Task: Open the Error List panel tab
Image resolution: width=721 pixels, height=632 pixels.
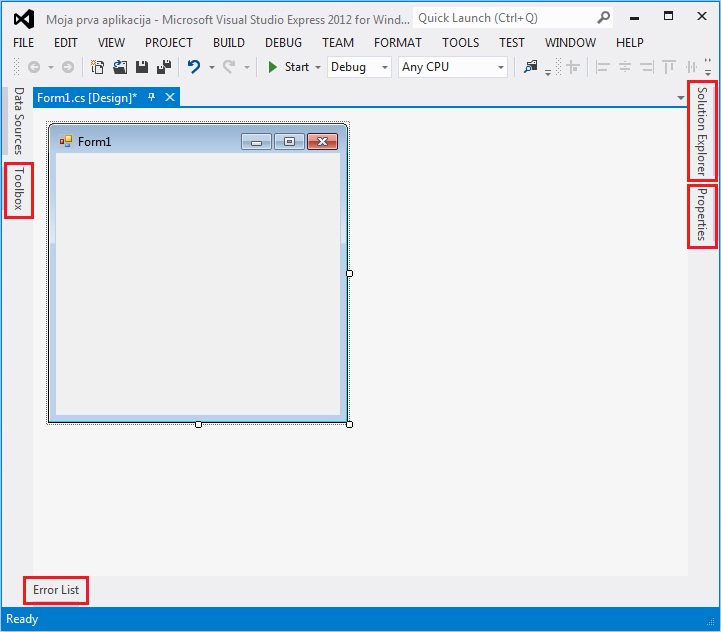Action: coord(56,590)
